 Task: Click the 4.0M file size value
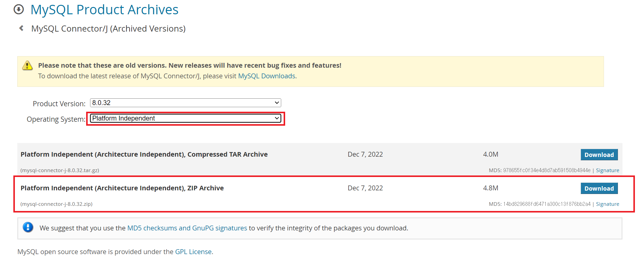pos(491,154)
